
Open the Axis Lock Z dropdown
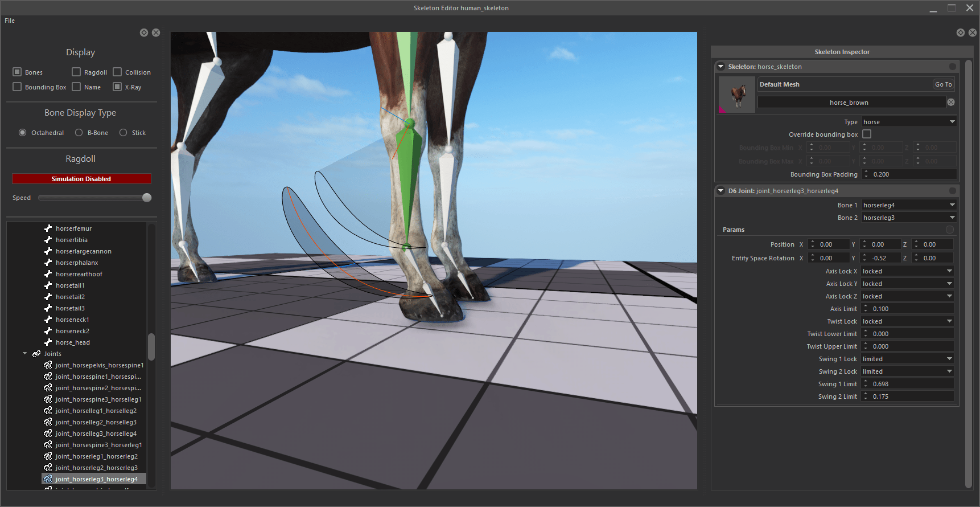click(x=907, y=296)
